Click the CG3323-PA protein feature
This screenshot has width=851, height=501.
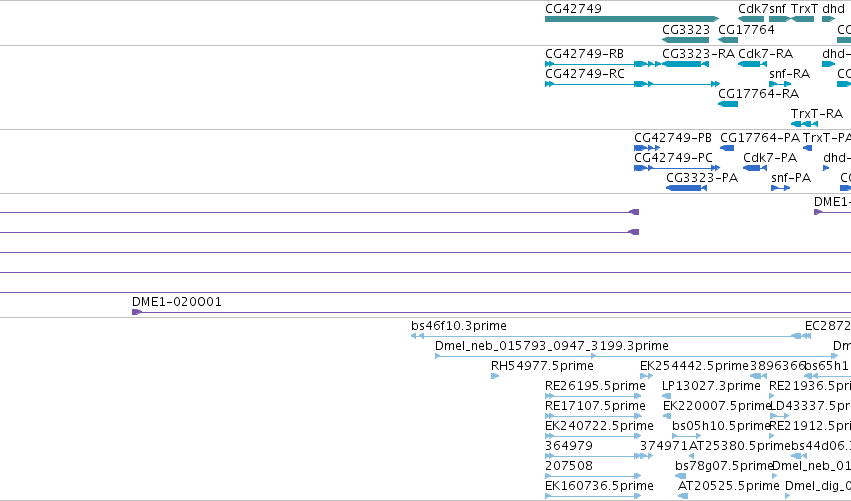tap(686, 188)
